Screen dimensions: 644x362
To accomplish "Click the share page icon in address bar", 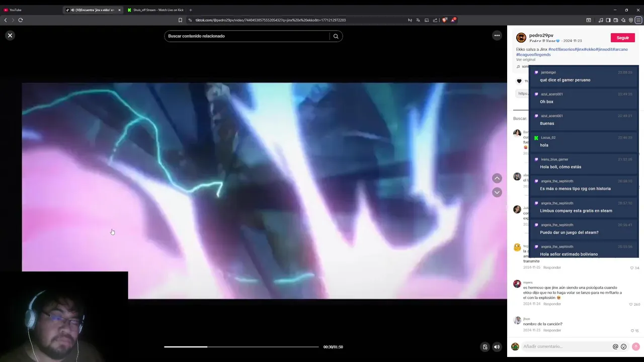I will point(435,20).
